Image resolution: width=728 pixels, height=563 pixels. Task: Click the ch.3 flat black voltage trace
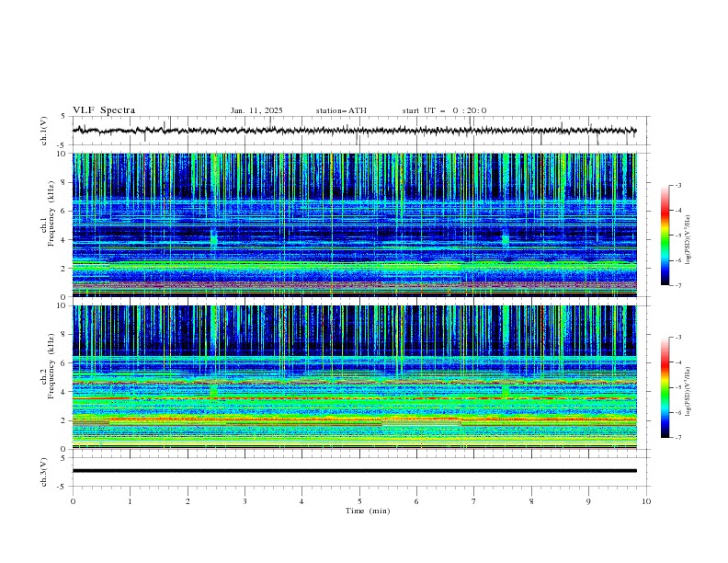[x=354, y=471]
